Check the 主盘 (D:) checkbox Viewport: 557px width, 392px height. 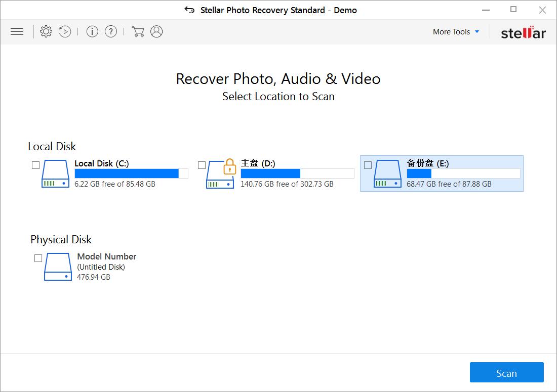coord(202,165)
